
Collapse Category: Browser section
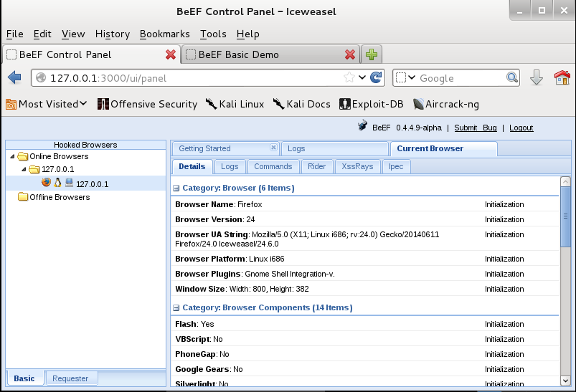tap(176, 188)
